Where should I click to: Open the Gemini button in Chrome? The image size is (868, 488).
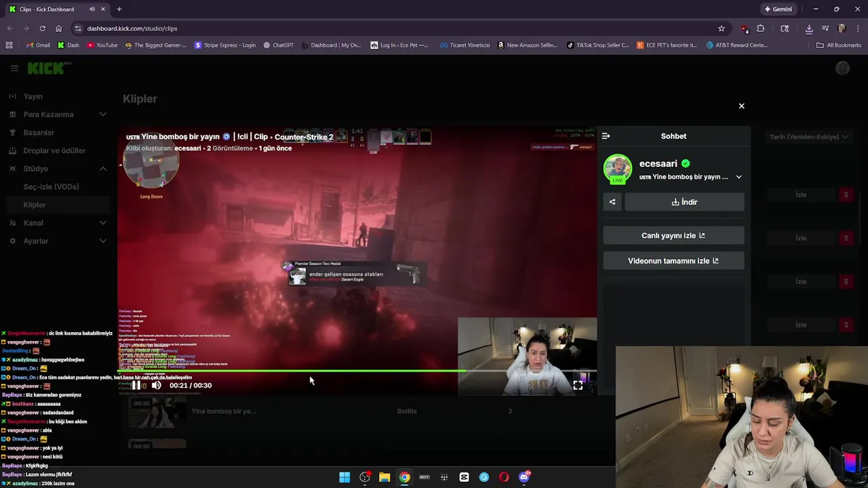[x=778, y=9]
